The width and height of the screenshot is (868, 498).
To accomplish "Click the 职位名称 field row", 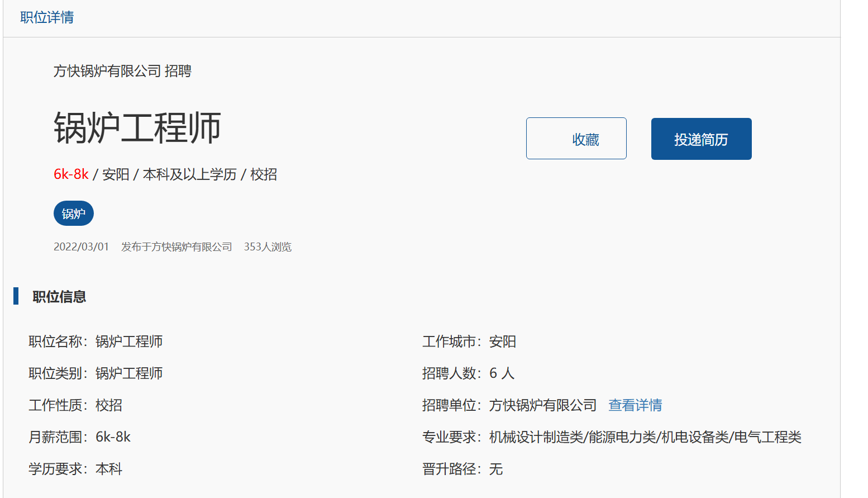I will (96, 342).
